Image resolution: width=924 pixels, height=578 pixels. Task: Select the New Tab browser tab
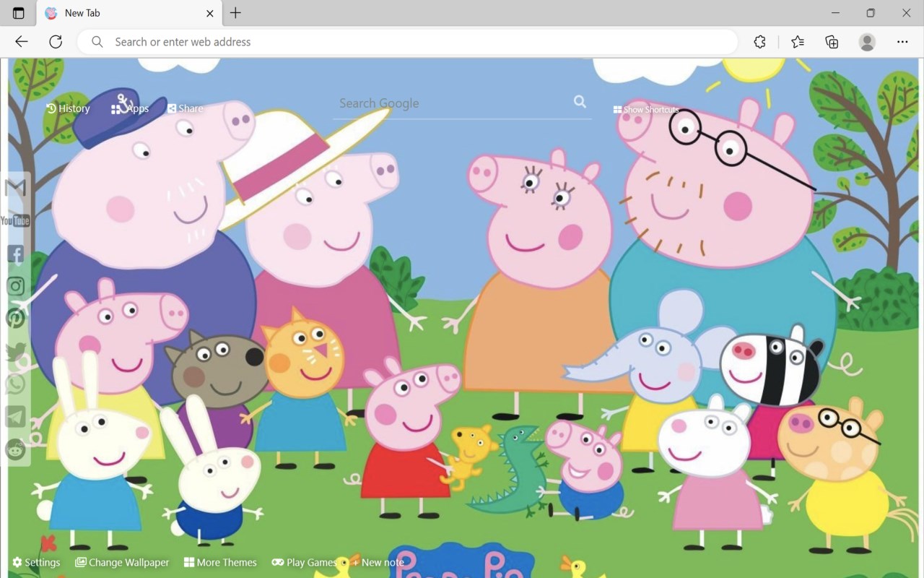click(x=130, y=13)
